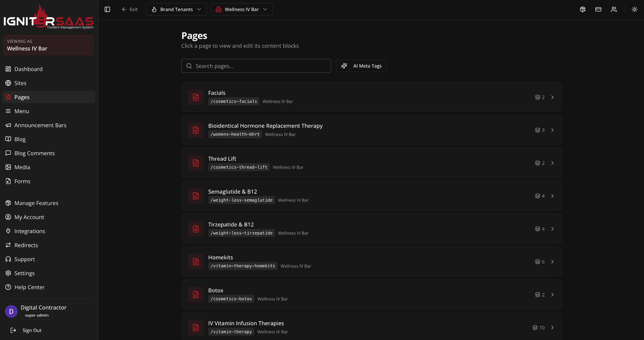Viewport: 644px width, 340px height.
Task: Select Blog Comments from the sidebar
Action: (35, 153)
